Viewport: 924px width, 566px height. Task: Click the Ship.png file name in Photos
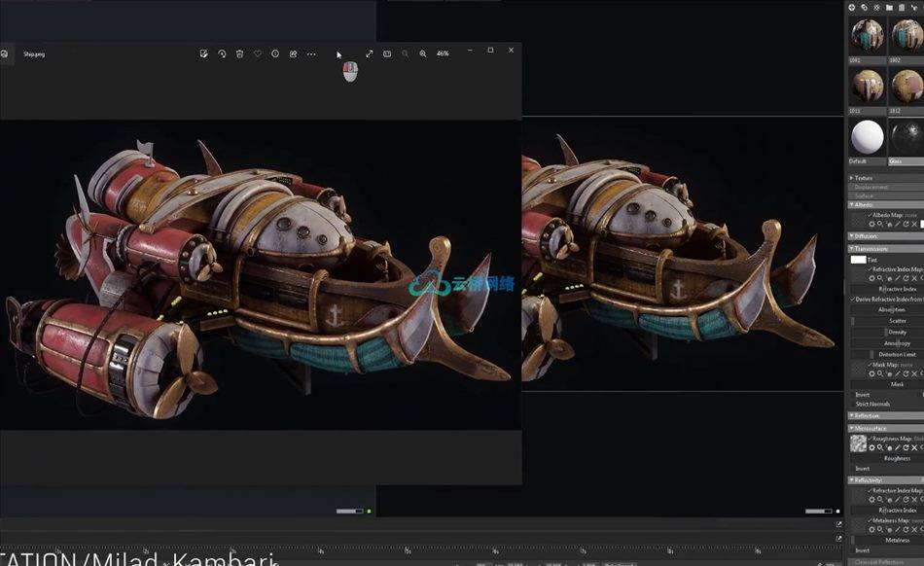pyautogui.click(x=34, y=54)
